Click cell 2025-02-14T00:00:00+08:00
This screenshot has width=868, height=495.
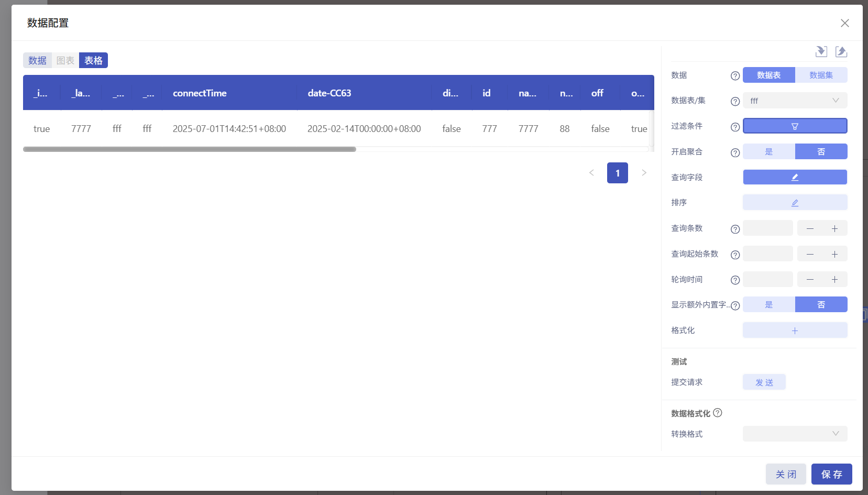pos(364,129)
